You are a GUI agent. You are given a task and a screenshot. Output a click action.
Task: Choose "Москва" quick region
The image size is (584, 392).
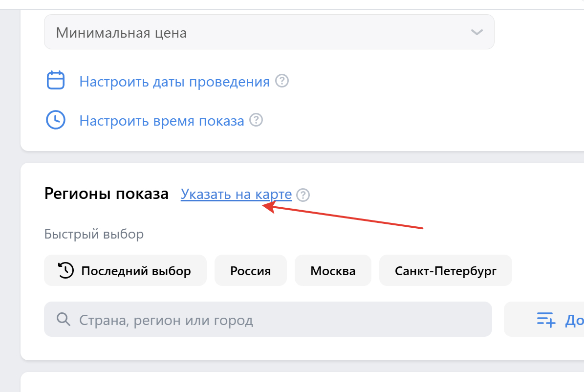[333, 270]
